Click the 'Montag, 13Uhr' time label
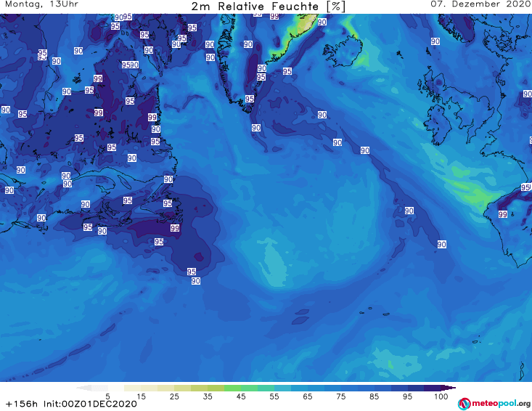 coord(41,4)
